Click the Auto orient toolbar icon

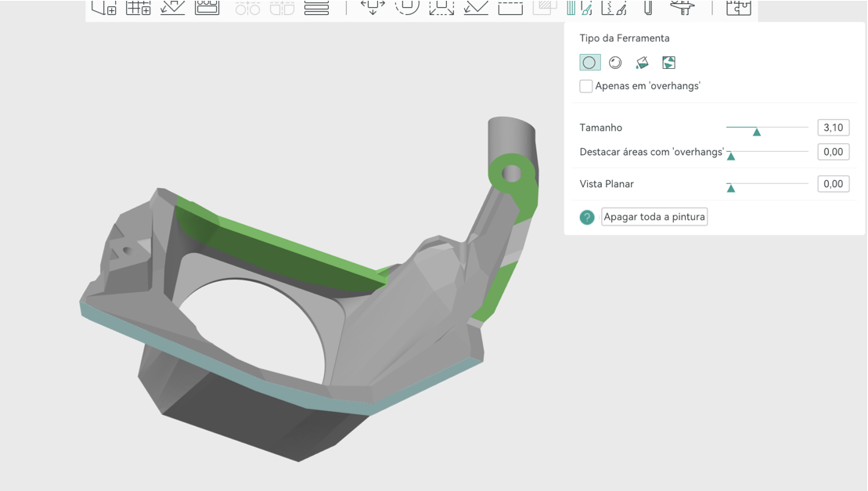[x=172, y=8]
